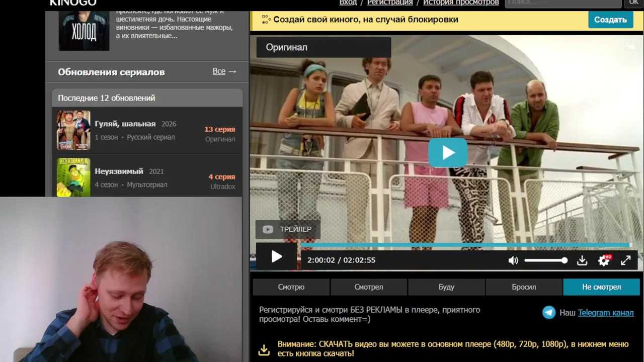The width and height of the screenshot is (644, 362).
Task: Click the 'Регистрируйся и смотри БЕЗ РЕКЛАМЫ' notice
Action: 369,314
